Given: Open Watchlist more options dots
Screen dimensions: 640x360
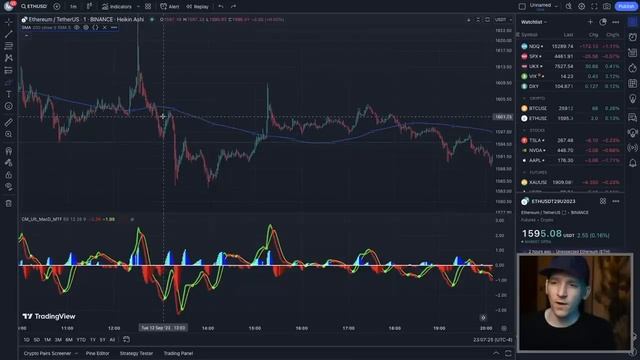Looking at the screenshot, I should 616,22.
